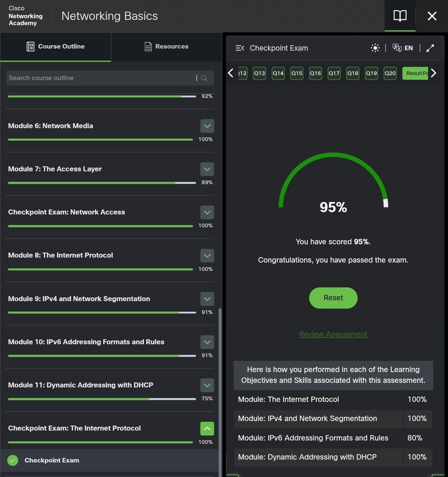This screenshot has width=448, height=477.
Task: Click 'Module: IPv4 and Network Segmentation' result row
Action: 333,419
